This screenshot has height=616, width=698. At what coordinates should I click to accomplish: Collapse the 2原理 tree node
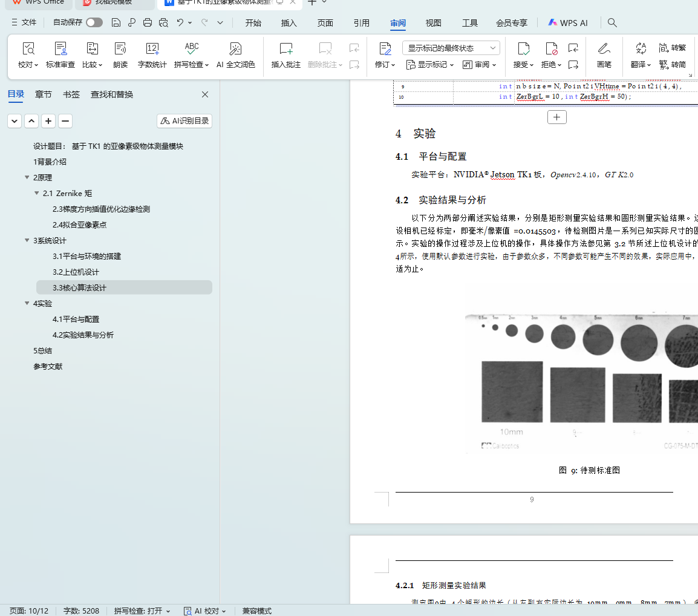click(27, 178)
